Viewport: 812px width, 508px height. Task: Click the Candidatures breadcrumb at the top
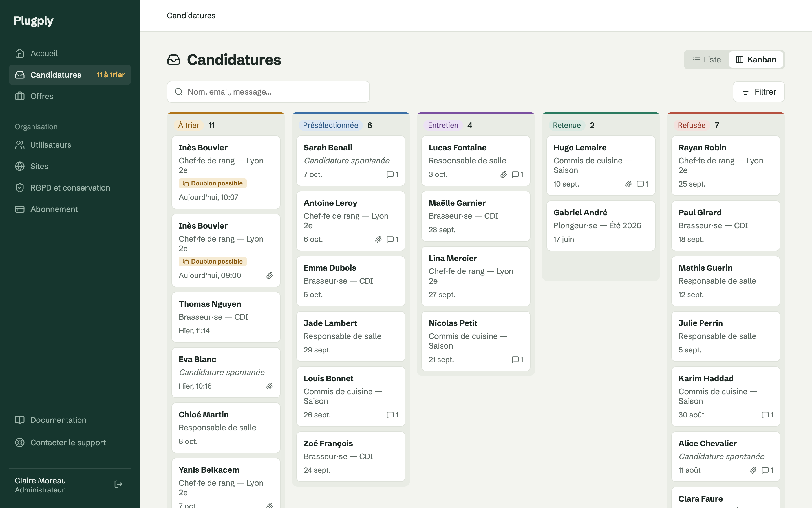click(x=191, y=16)
